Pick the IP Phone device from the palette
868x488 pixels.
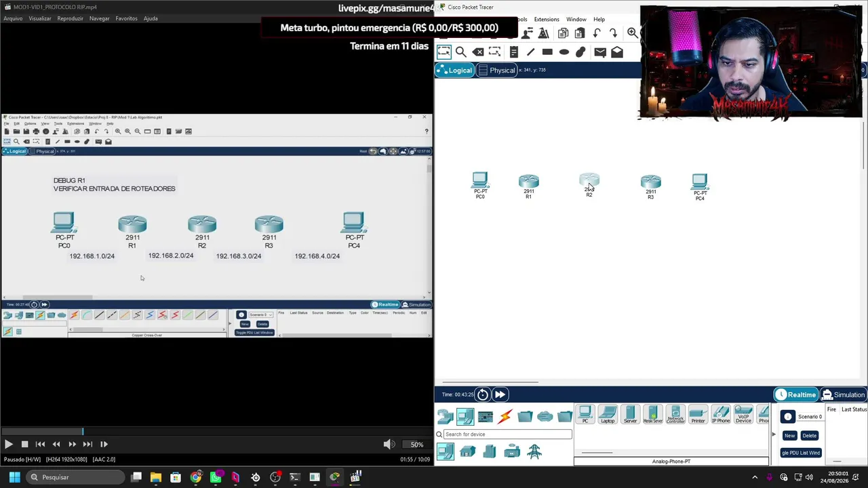(x=720, y=415)
